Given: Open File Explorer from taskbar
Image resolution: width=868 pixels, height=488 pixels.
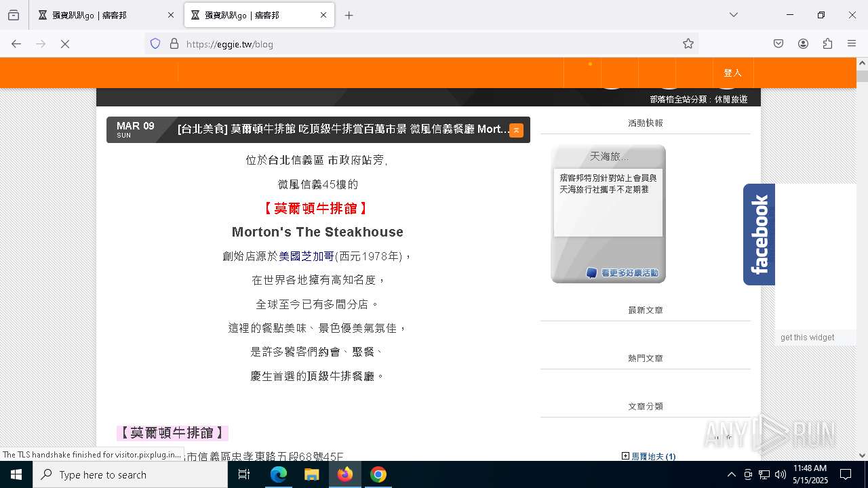Looking at the screenshot, I should pyautogui.click(x=311, y=474).
